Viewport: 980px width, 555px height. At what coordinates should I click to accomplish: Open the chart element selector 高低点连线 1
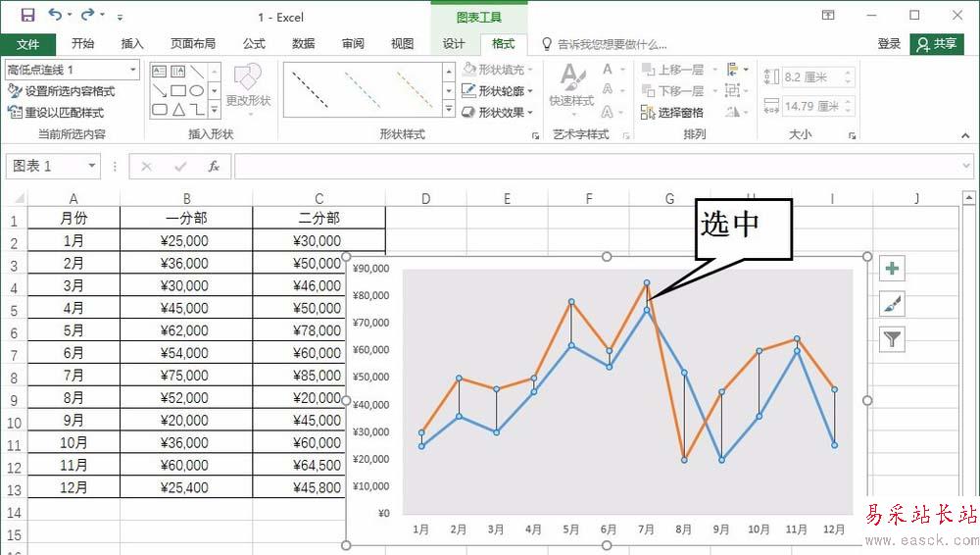click(72, 70)
